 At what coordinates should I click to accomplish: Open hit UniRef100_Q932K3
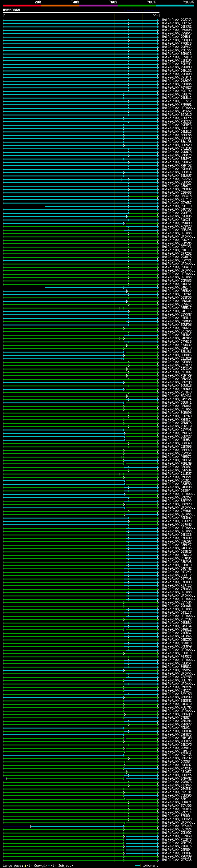177,20
